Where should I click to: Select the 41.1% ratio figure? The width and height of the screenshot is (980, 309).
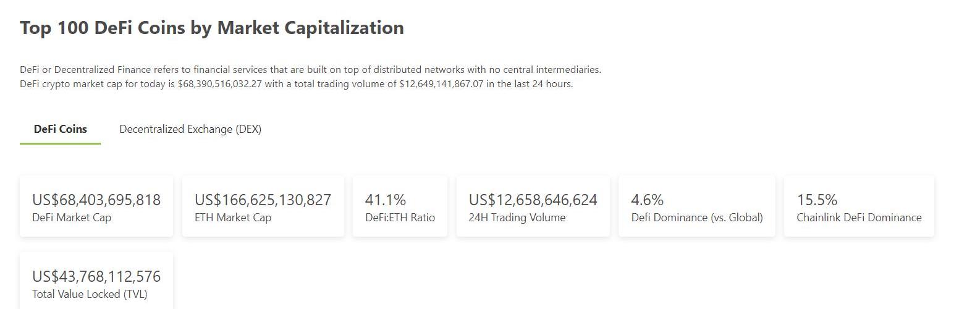[x=386, y=200]
